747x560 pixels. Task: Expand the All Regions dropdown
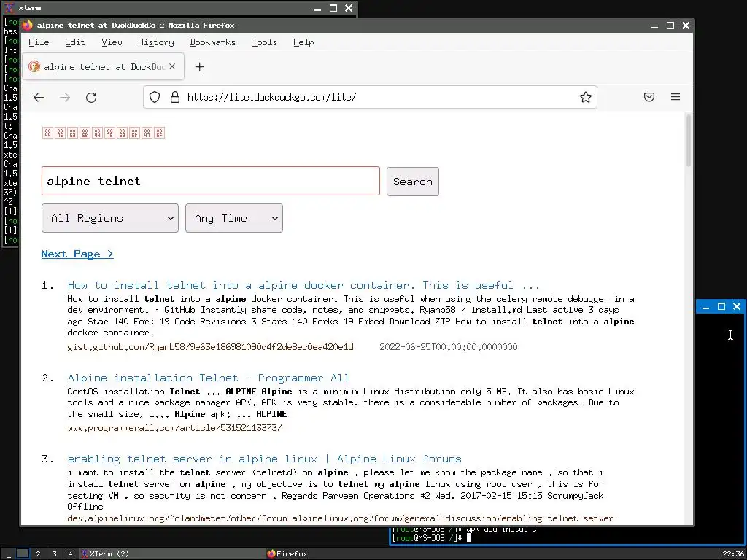[x=110, y=218]
